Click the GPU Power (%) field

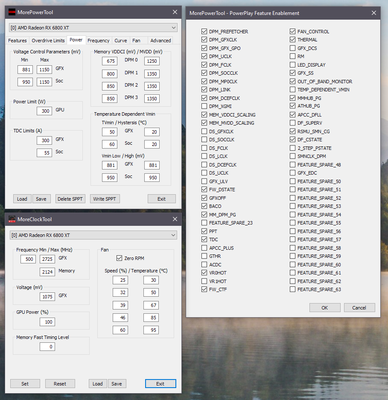[47, 322]
